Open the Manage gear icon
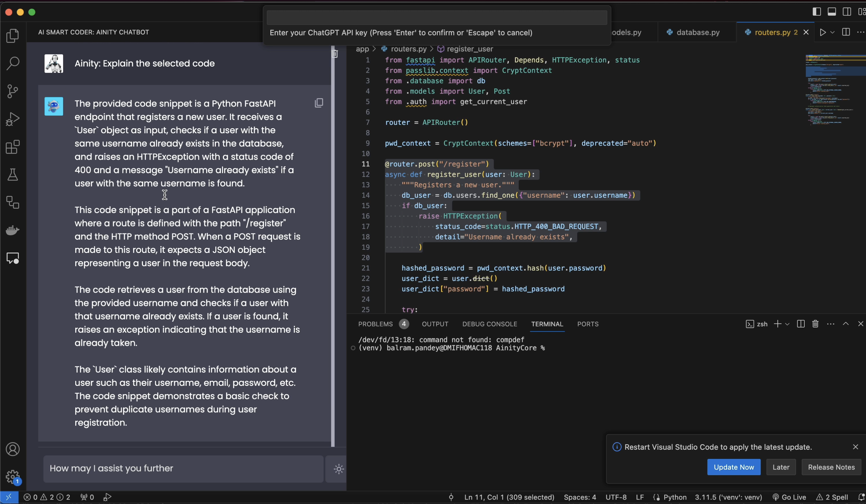This screenshot has width=866, height=504. [x=13, y=477]
